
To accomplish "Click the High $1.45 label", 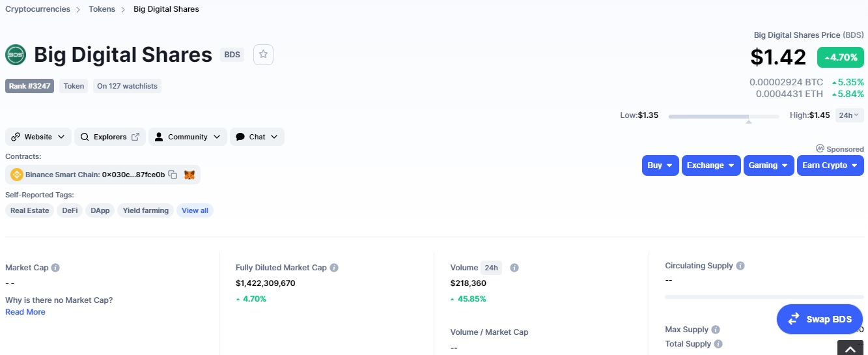I will pyautogui.click(x=809, y=115).
